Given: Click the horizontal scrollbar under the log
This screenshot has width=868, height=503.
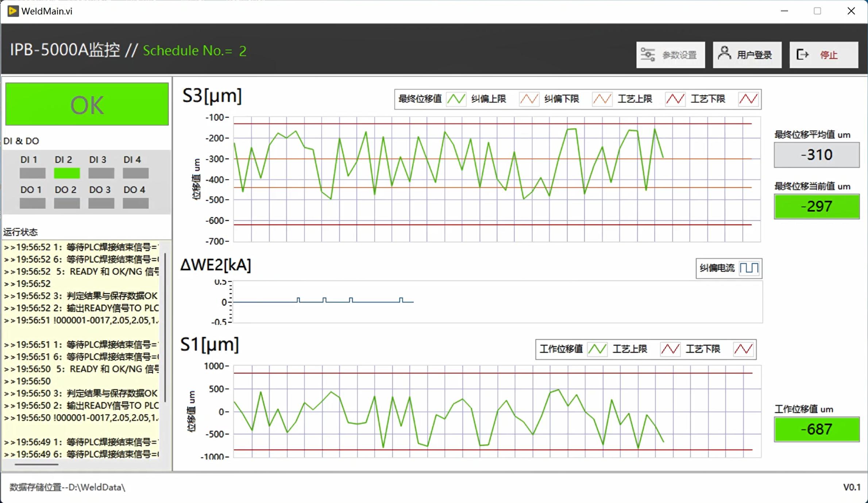Looking at the screenshot, I should [x=36, y=465].
